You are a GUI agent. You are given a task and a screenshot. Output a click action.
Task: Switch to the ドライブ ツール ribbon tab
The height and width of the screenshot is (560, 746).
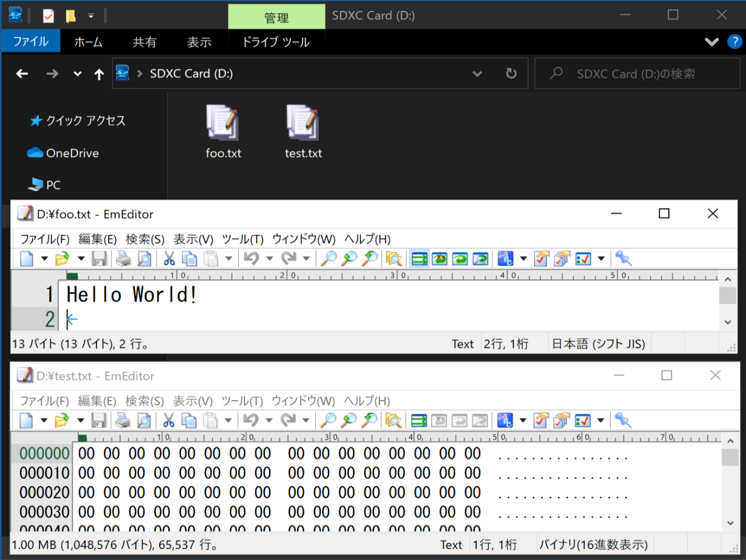(x=276, y=42)
